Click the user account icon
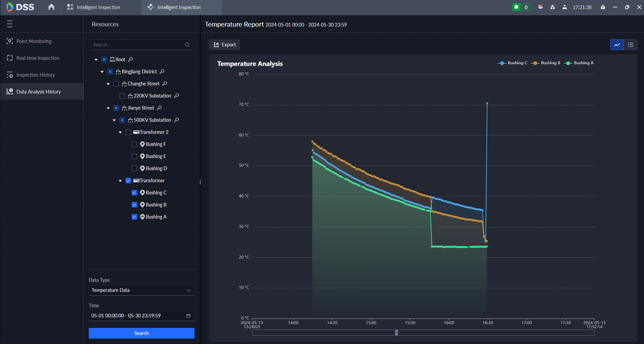 click(x=564, y=7)
